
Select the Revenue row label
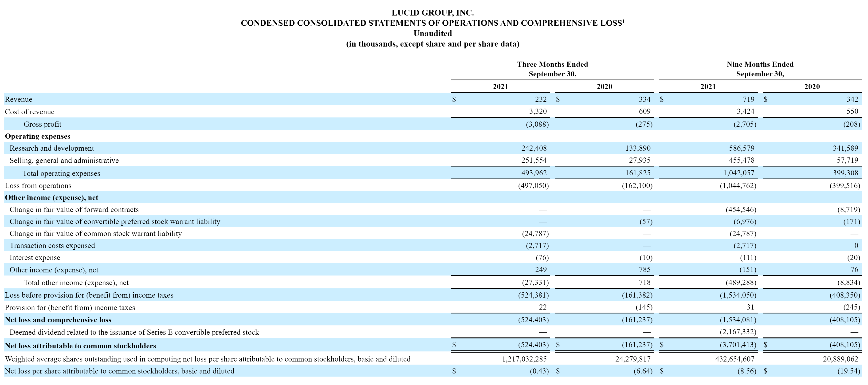(19, 99)
